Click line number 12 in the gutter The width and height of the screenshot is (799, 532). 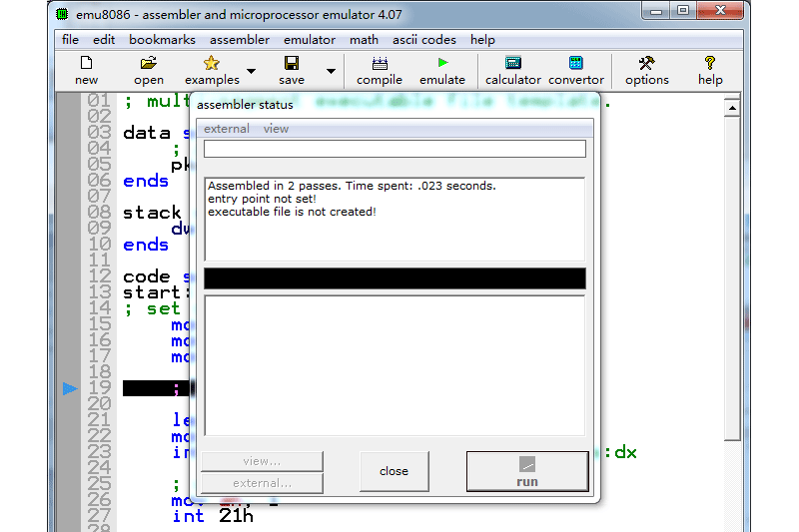(99, 276)
